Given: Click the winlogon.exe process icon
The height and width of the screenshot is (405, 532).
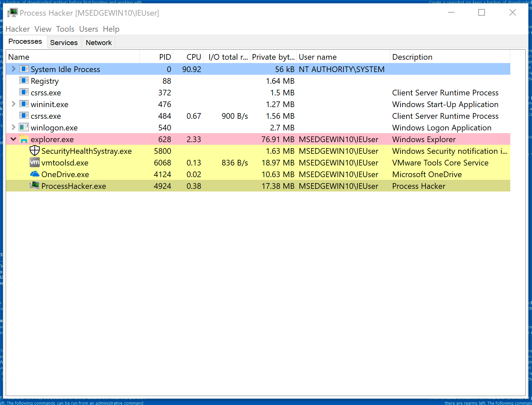Looking at the screenshot, I should pos(24,127).
